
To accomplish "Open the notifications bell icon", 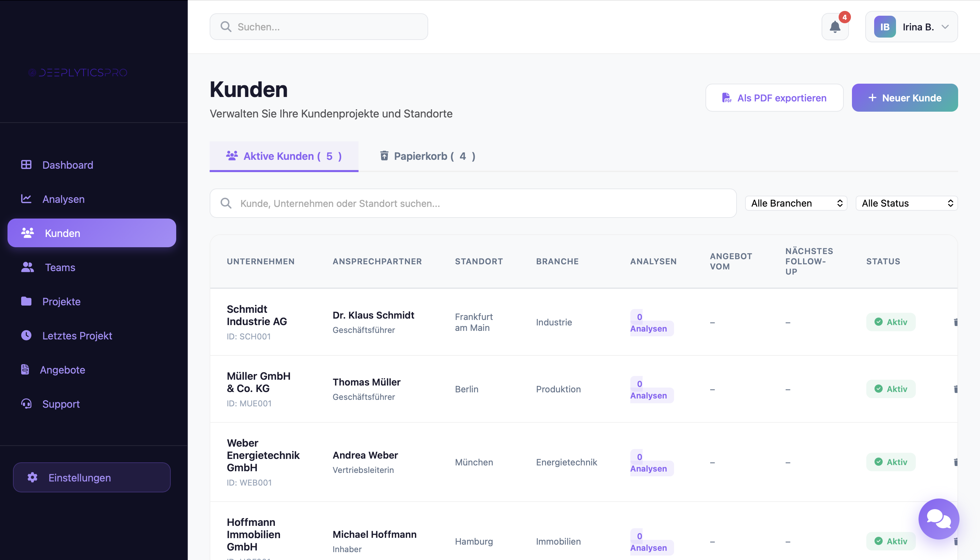I will 835,27.
